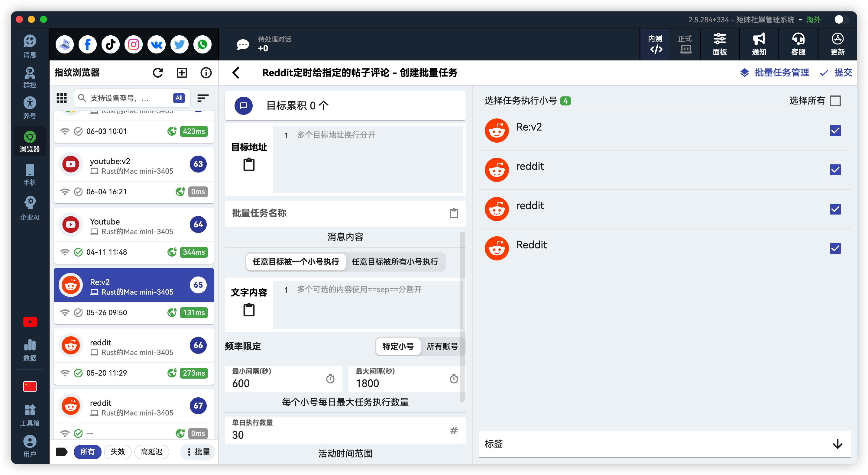
Task: Paste clipboard into 文字内容
Action: (x=249, y=310)
